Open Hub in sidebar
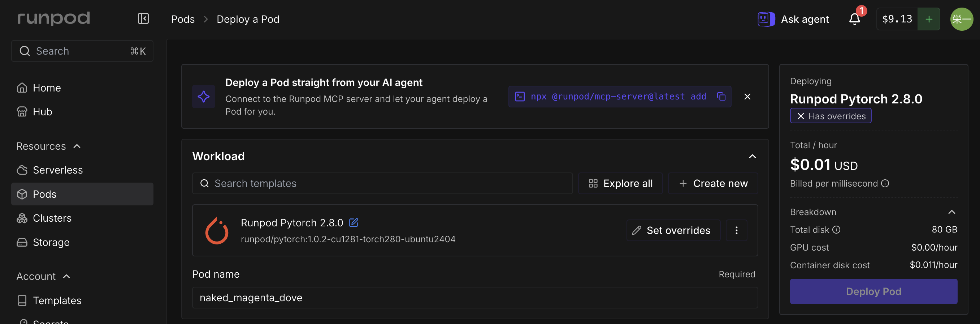This screenshot has width=980, height=324. pos(82,112)
